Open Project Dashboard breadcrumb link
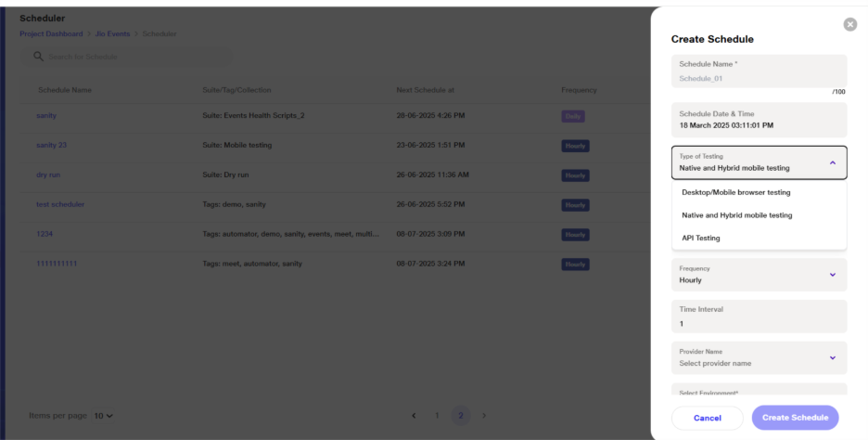 pos(51,33)
